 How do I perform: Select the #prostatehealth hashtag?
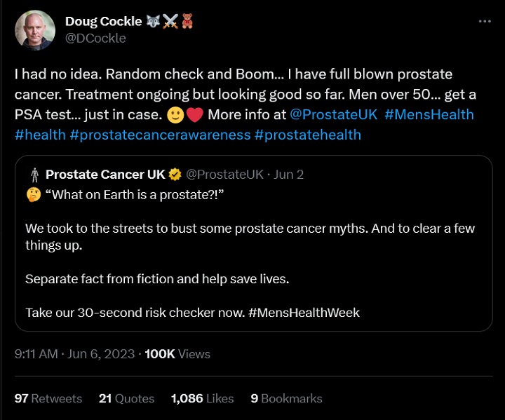pos(308,134)
